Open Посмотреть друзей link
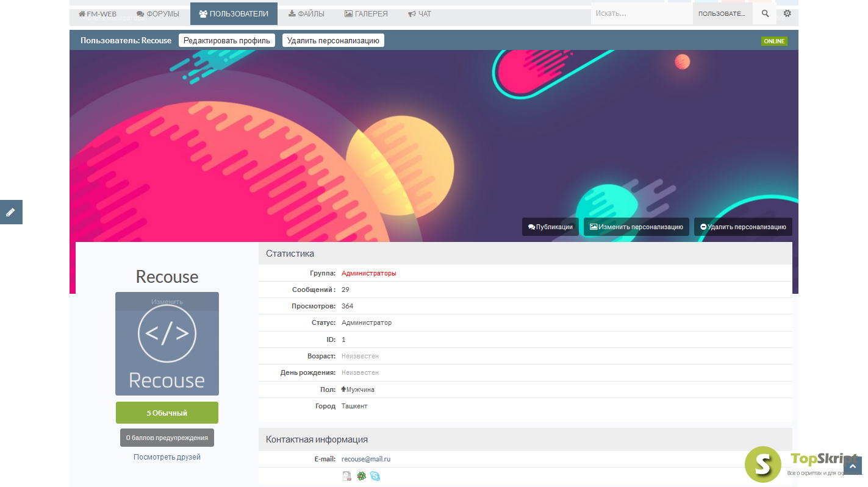Viewport: 868px width, 487px height. coord(167,457)
